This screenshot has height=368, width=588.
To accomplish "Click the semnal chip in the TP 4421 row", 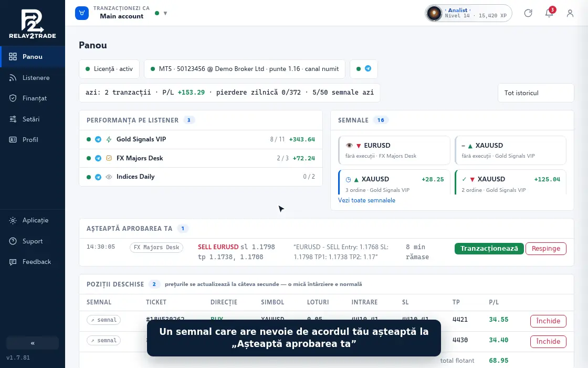I will [103, 320].
